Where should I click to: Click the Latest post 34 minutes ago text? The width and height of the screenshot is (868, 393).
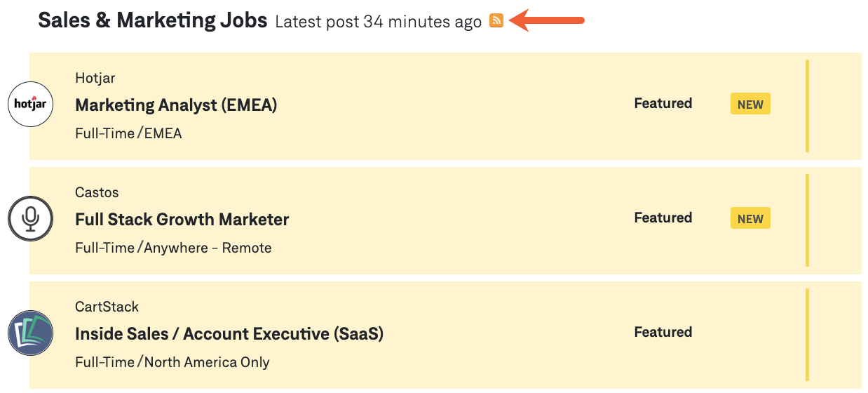[x=378, y=22]
